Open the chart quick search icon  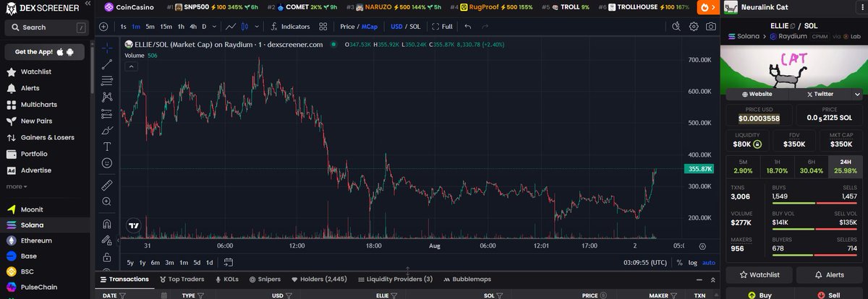tap(676, 27)
